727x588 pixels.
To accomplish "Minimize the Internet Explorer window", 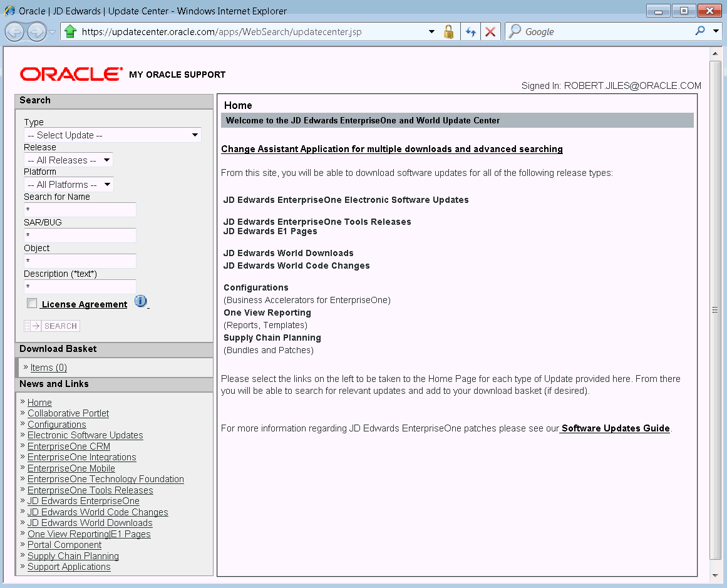I will pyautogui.click(x=658, y=11).
